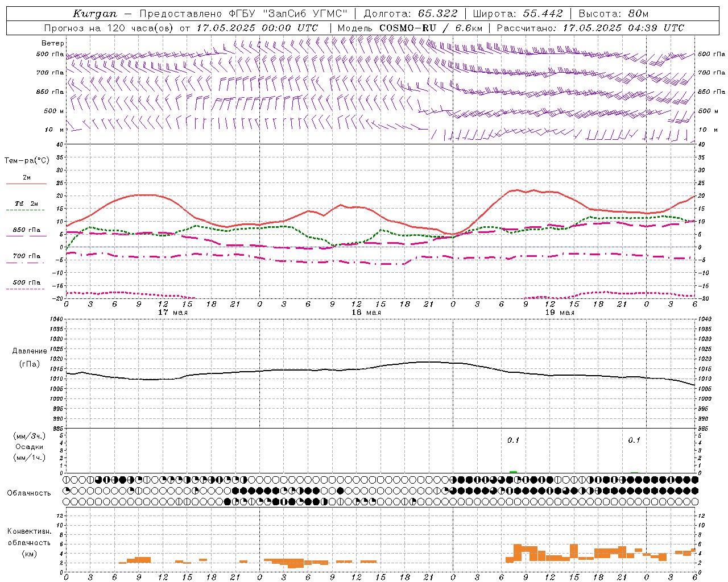Image resolution: width=728 pixels, height=582 pixels.
Task: Click the "10 м" wind level label on the left
Action: click(x=55, y=130)
